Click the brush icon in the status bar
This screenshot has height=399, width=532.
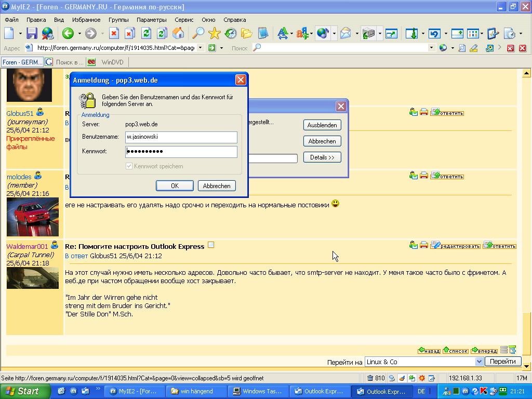click(402, 378)
